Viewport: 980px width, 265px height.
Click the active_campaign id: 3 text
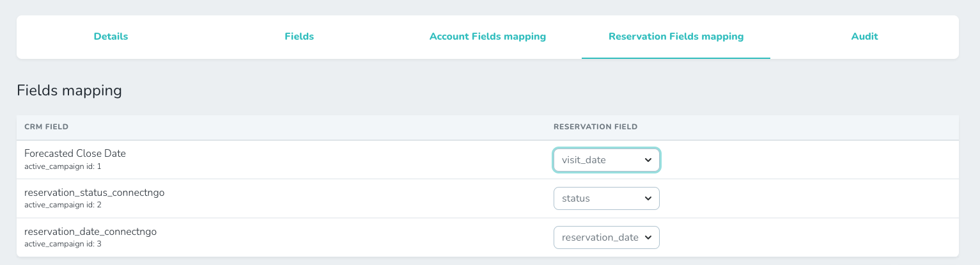click(x=63, y=244)
